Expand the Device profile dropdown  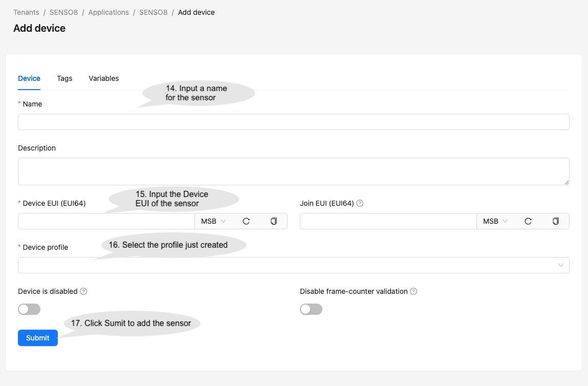(293, 265)
